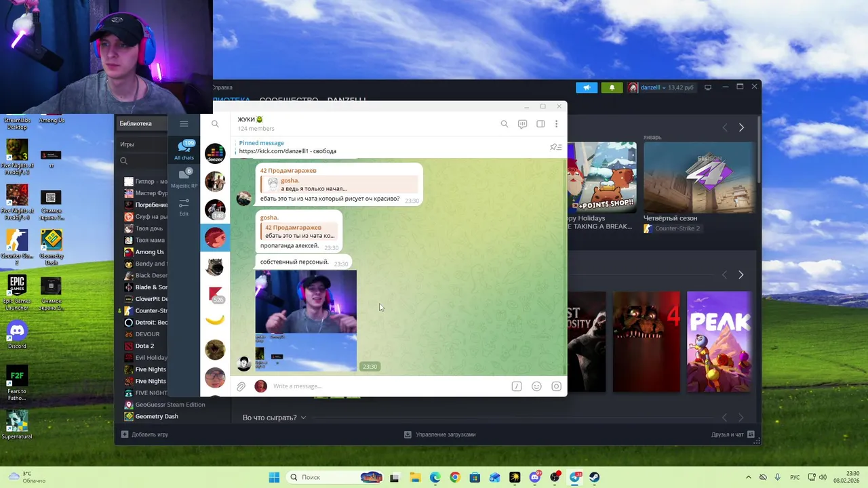Click quoted reply 'а ведь я только начал'
This screenshot has height=488, width=868.
340,184
